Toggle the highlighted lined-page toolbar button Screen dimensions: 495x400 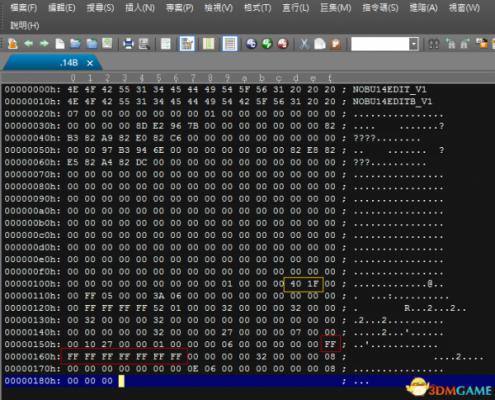click(230, 44)
